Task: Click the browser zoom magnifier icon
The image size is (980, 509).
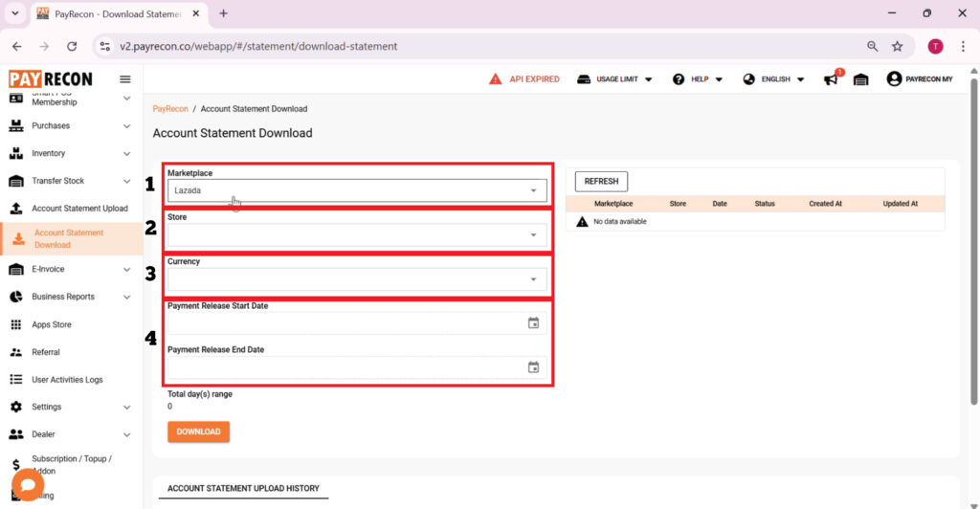Action: coord(873,46)
